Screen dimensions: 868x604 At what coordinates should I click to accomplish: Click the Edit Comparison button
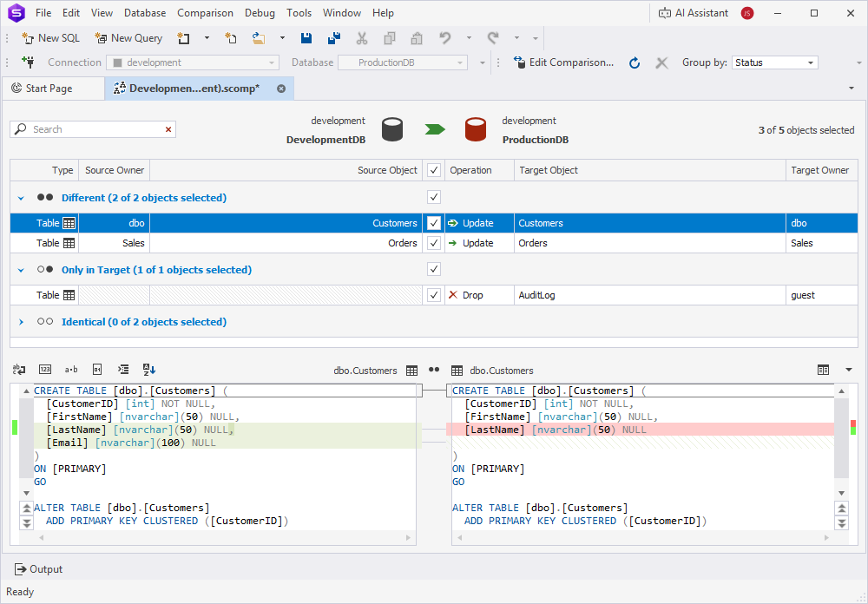coord(563,62)
